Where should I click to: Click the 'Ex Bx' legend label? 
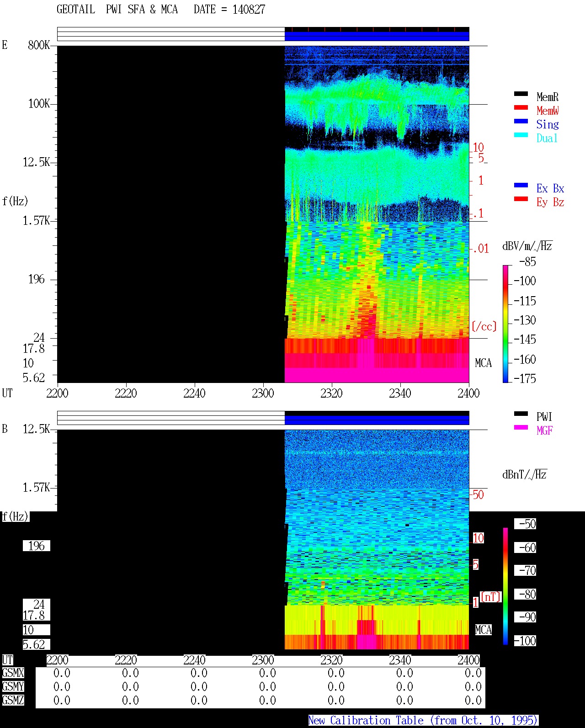pyautogui.click(x=550, y=188)
